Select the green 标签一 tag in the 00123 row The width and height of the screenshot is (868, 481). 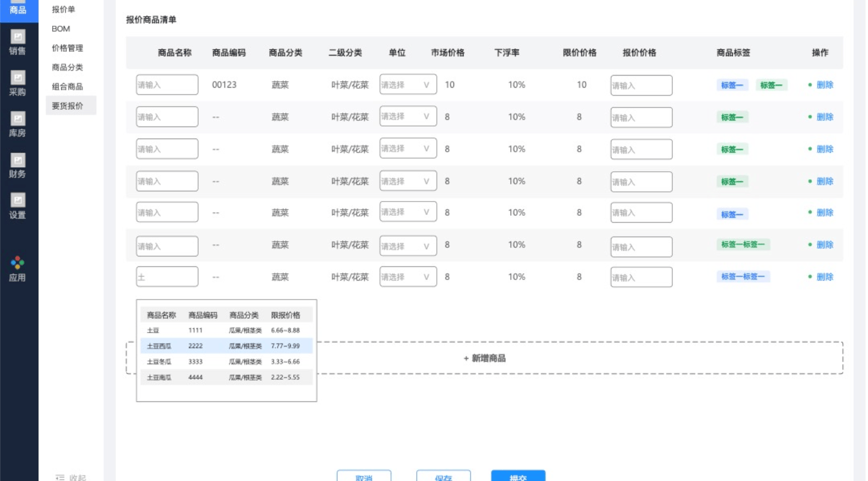pos(771,85)
